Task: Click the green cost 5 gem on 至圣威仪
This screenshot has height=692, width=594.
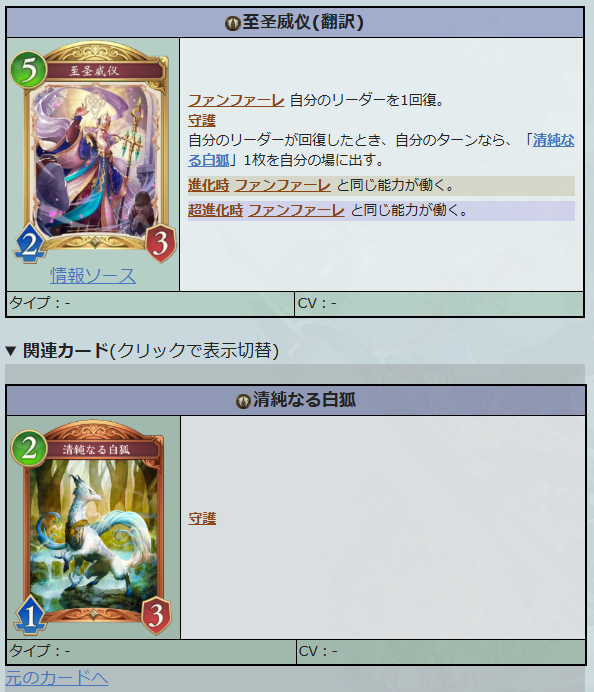Action: (28, 70)
